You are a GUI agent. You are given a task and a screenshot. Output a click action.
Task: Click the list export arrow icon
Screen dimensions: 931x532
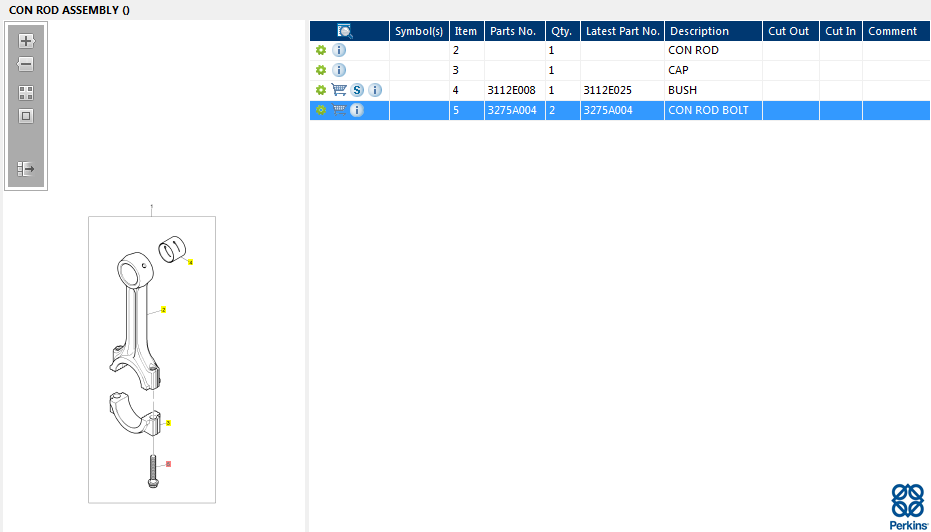point(26,169)
